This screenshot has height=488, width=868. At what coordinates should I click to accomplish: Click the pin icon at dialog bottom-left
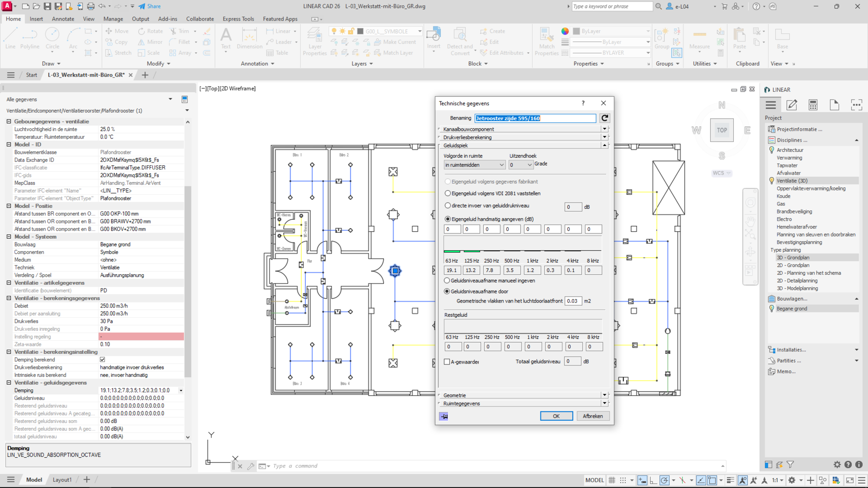coord(444,416)
